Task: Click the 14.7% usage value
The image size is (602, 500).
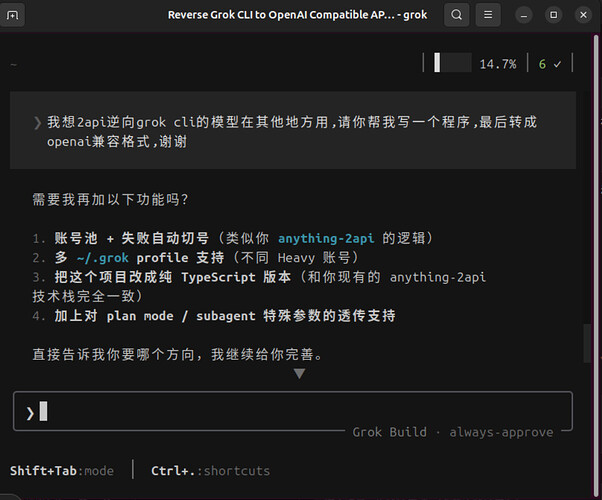Action: coord(498,64)
